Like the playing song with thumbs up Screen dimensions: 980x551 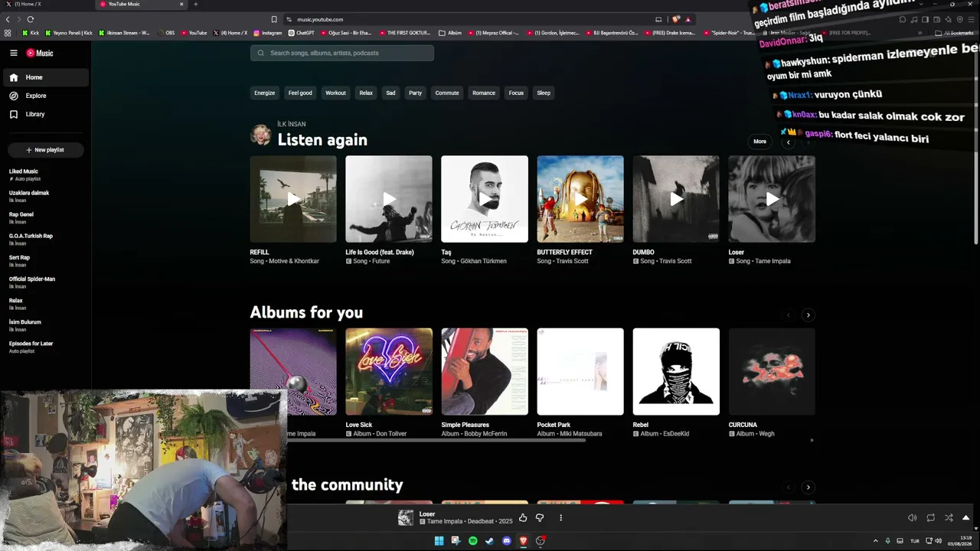[523, 518]
